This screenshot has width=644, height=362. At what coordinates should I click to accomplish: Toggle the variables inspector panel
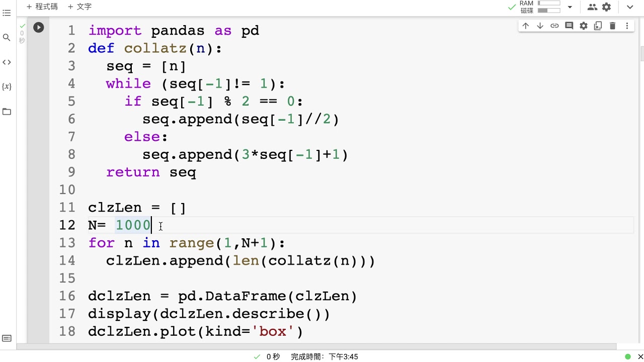point(7,87)
